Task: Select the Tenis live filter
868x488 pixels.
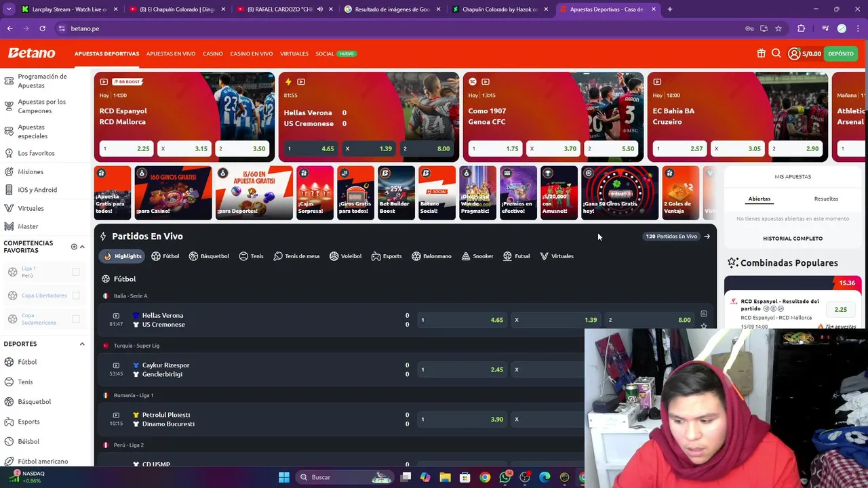Action: point(251,256)
